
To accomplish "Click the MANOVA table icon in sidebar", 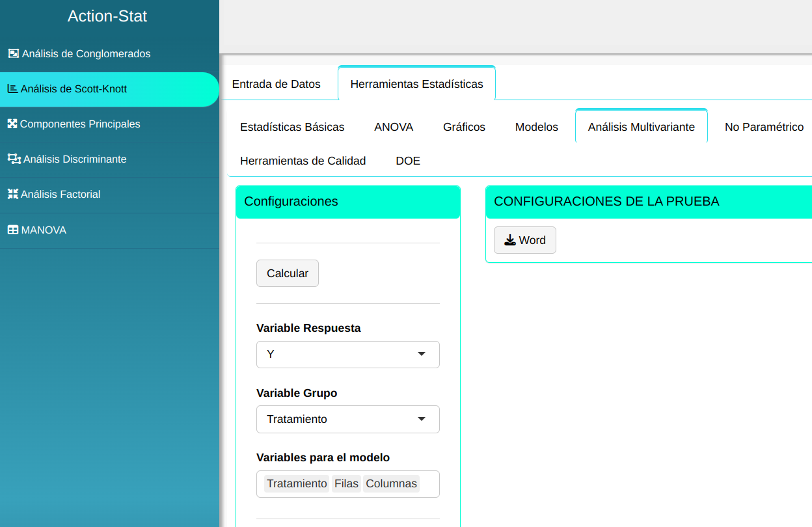I will tap(12, 230).
